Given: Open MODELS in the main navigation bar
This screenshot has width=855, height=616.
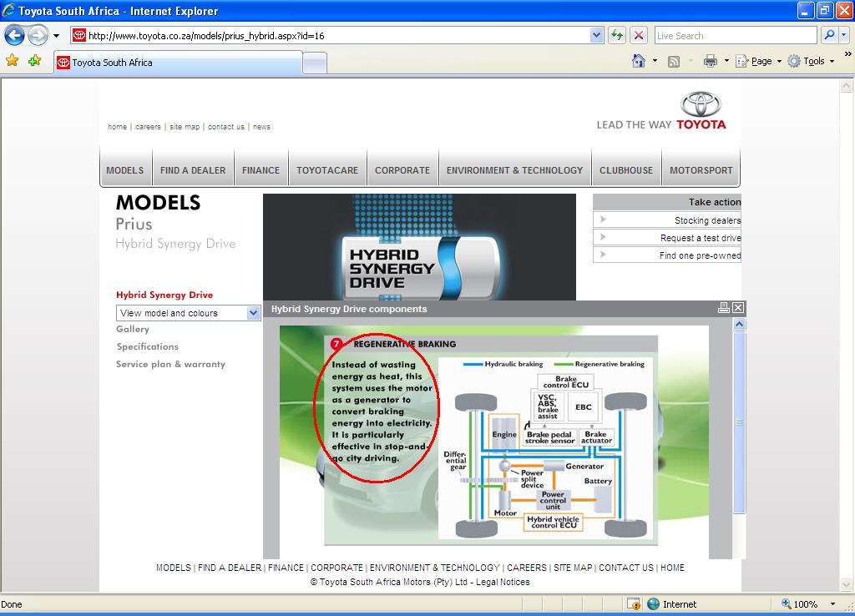Looking at the screenshot, I should click(125, 170).
